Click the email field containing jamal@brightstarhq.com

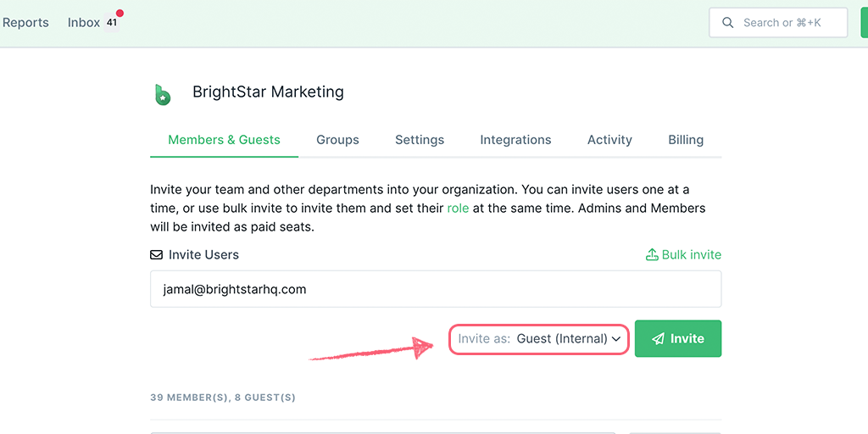click(x=436, y=289)
